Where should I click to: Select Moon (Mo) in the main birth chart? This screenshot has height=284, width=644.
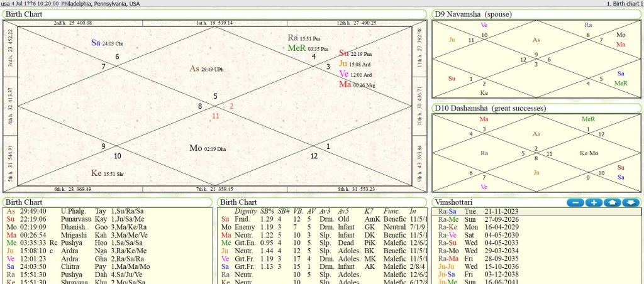[196, 148]
